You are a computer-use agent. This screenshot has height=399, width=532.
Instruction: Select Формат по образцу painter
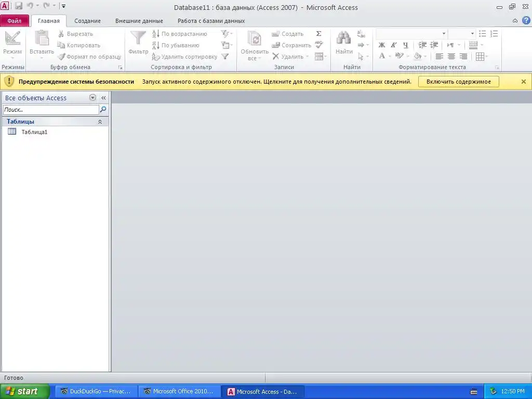click(89, 57)
